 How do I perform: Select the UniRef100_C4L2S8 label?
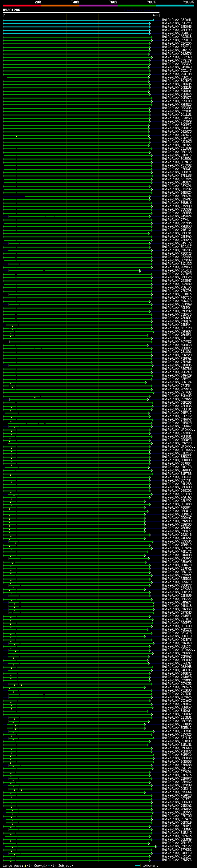point(177,484)
